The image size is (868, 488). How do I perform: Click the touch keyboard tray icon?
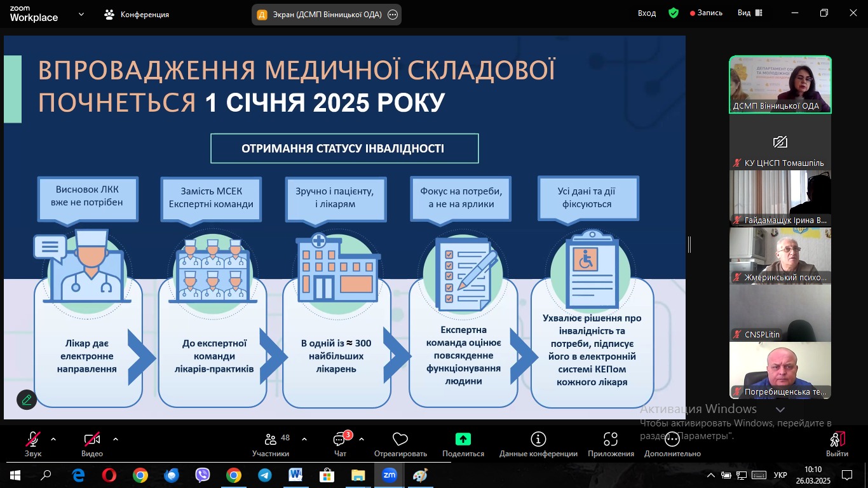[758, 475]
